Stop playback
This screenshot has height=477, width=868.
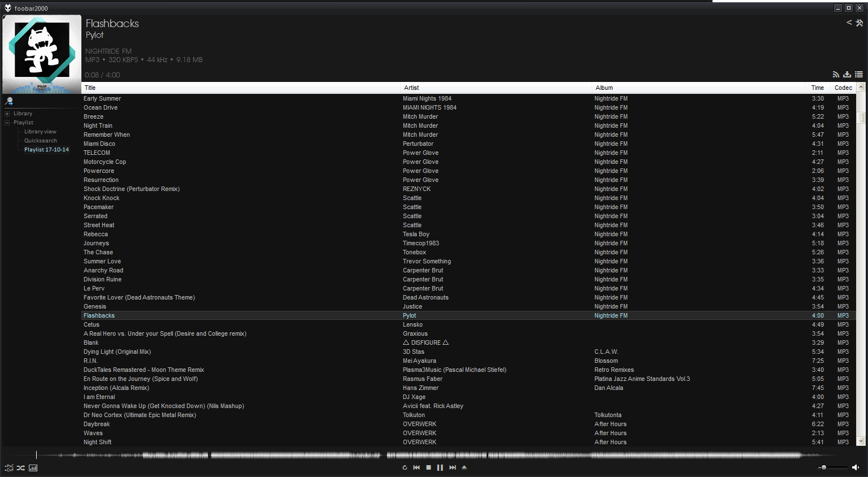[428, 467]
